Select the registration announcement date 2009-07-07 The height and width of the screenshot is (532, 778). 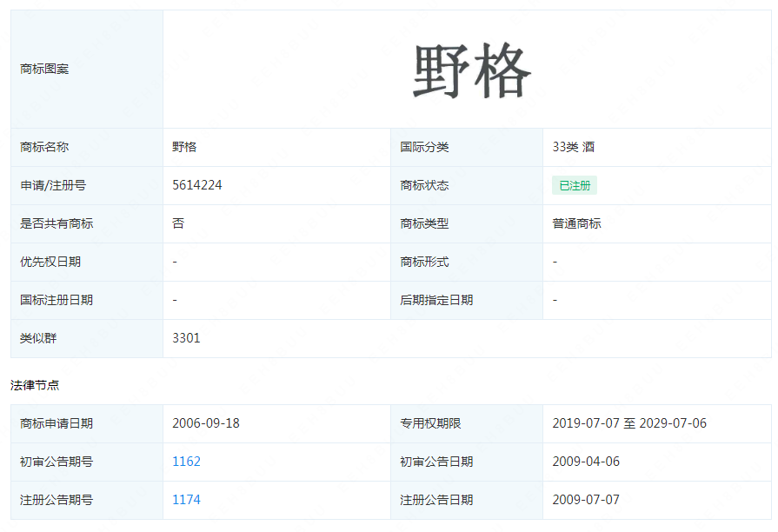[586, 500]
